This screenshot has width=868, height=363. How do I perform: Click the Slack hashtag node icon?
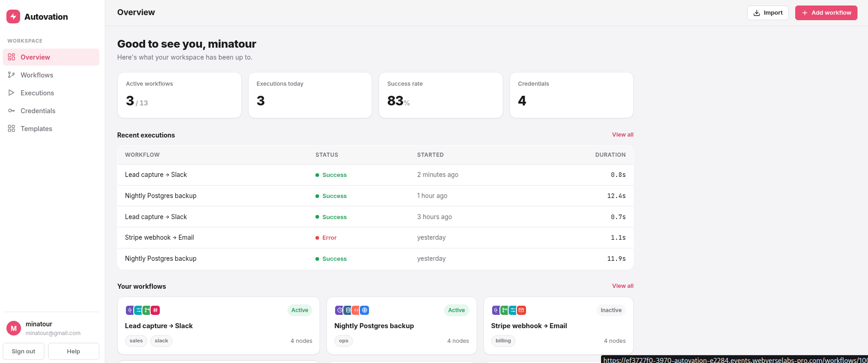tap(155, 310)
